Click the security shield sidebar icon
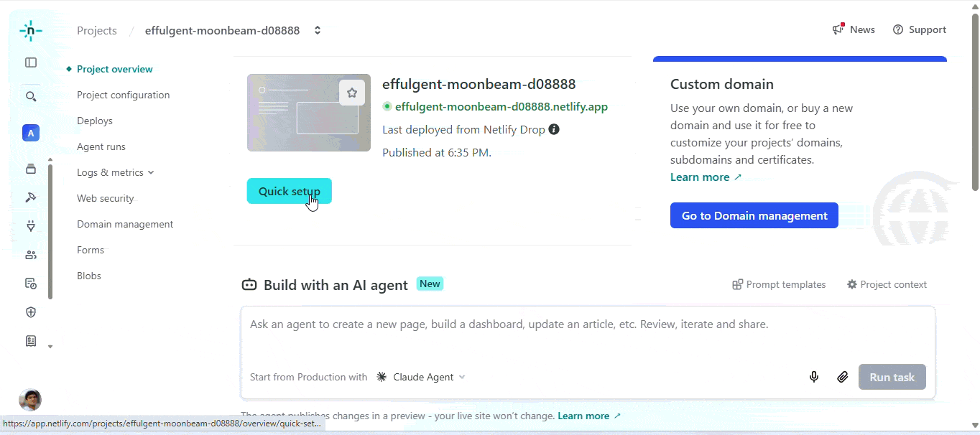 tap(31, 312)
